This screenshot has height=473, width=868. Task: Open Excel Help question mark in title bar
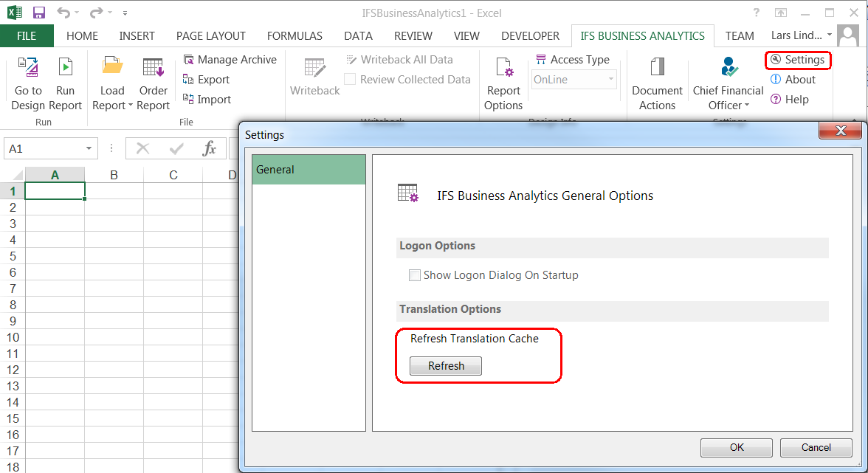756,13
